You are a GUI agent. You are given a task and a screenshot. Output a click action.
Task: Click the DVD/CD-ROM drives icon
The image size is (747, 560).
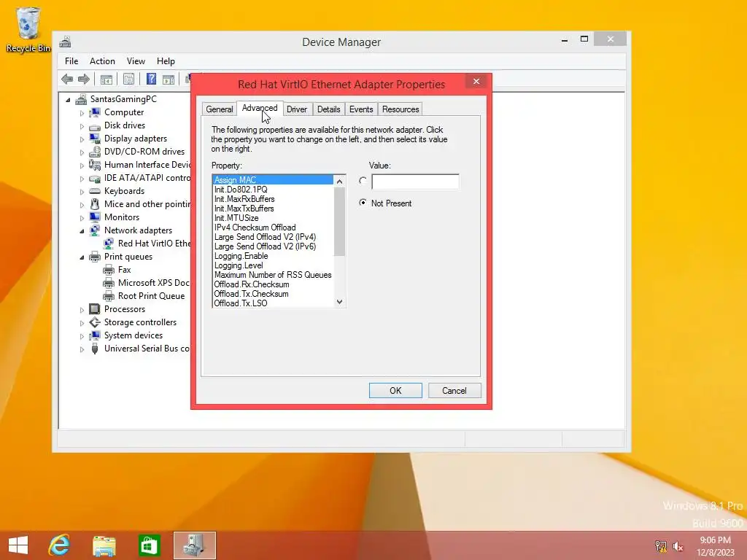click(95, 152)
